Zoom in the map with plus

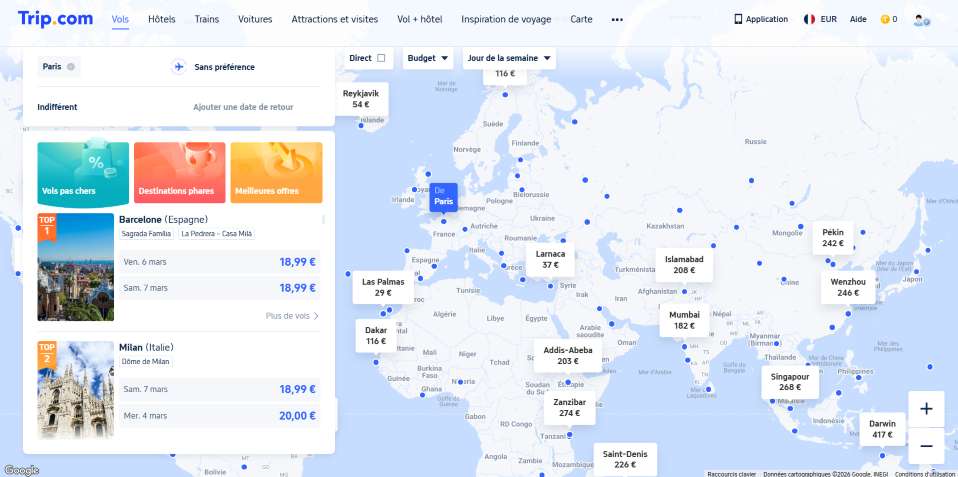[x=926, y=409]
